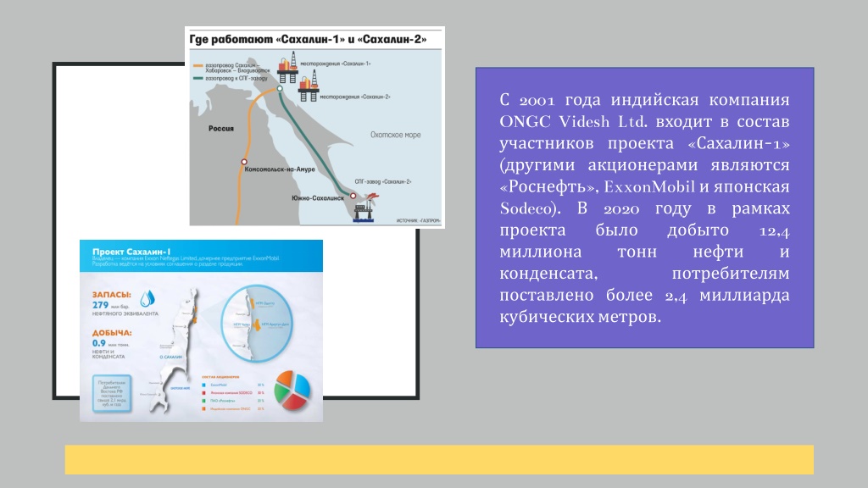Screen dimensions: 868x488
Task: Click the label «Южно-Сахалинск» on the map
Action: click(318, 197)
